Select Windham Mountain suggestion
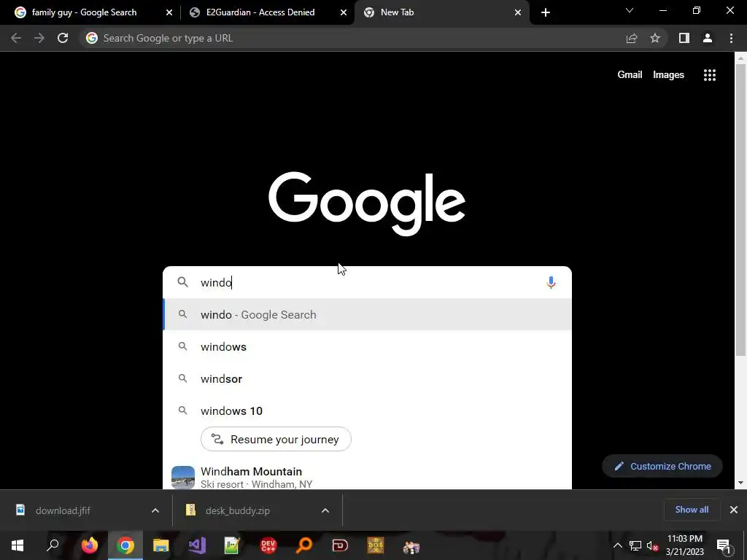Image resolution: width=747 pixels, height=560 pixels. (367, 477)
